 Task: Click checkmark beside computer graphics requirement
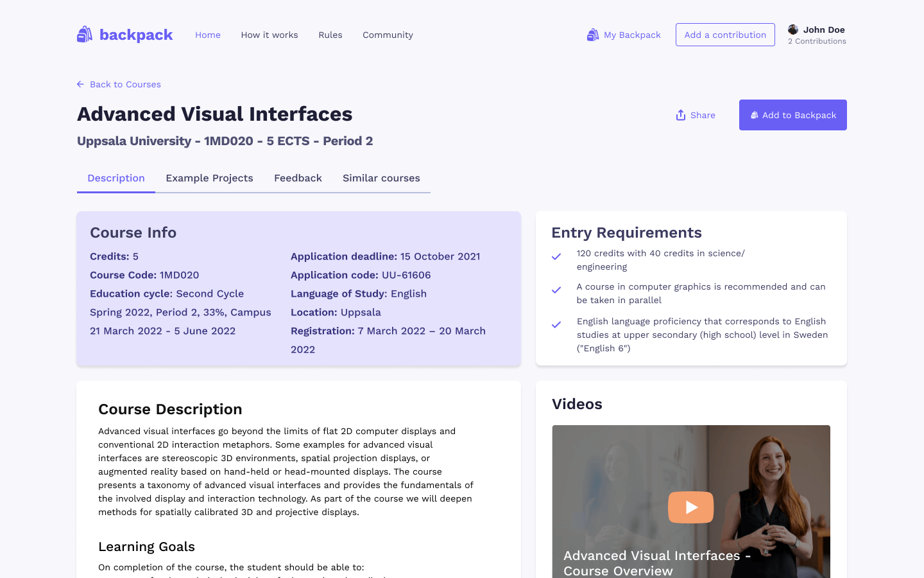pyautogui.click(x=556, y=290)
